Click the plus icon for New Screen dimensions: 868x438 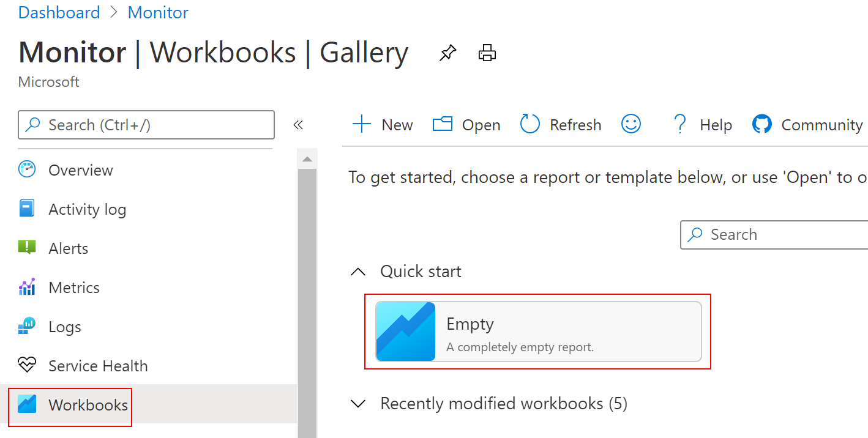coord(362,125)
